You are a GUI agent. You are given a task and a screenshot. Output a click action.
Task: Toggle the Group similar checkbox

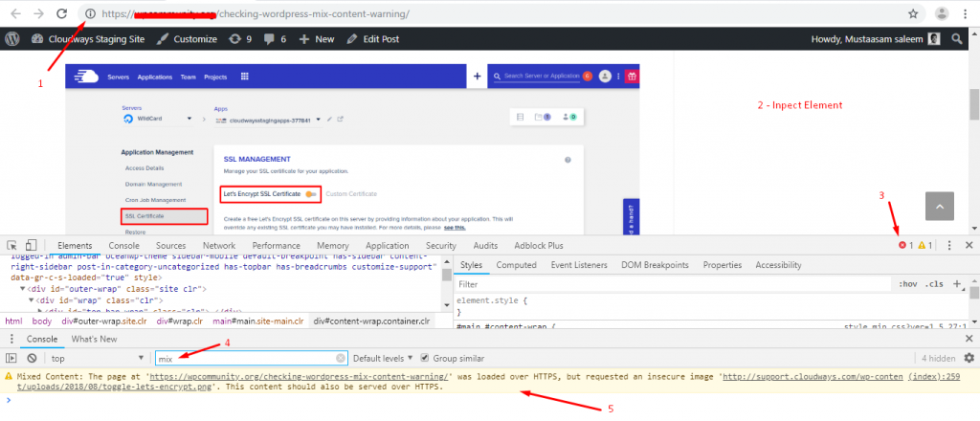pos(425,358)
